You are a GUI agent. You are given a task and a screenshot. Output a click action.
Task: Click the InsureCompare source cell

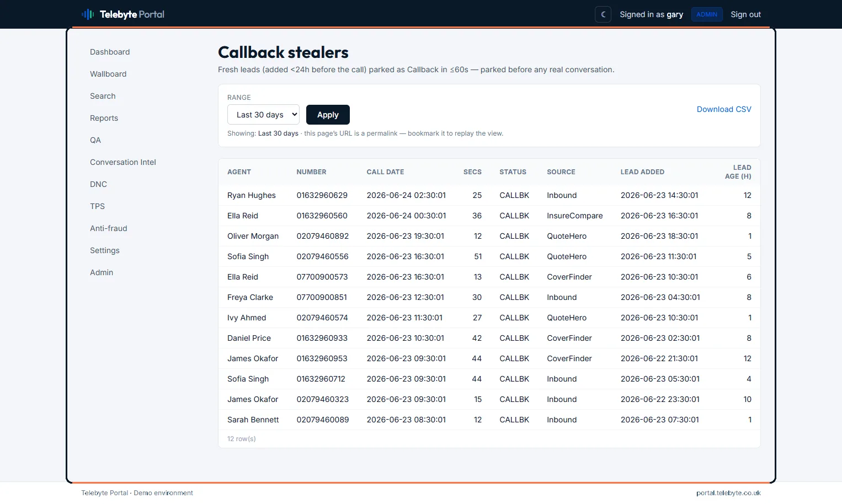[575, 216]
